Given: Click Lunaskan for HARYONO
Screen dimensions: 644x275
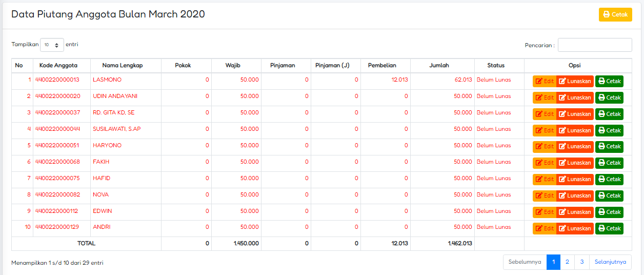Looking at the screenshot, I should (575, 147).
